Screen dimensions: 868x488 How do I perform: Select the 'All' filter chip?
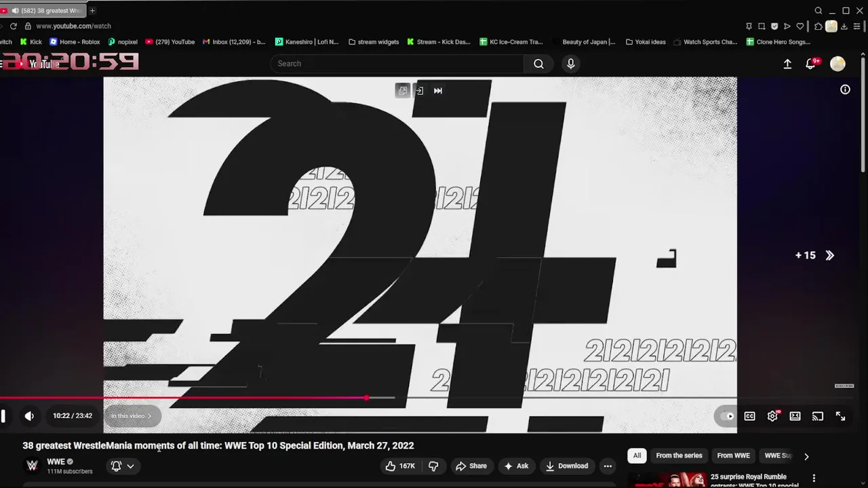(637, 455)
